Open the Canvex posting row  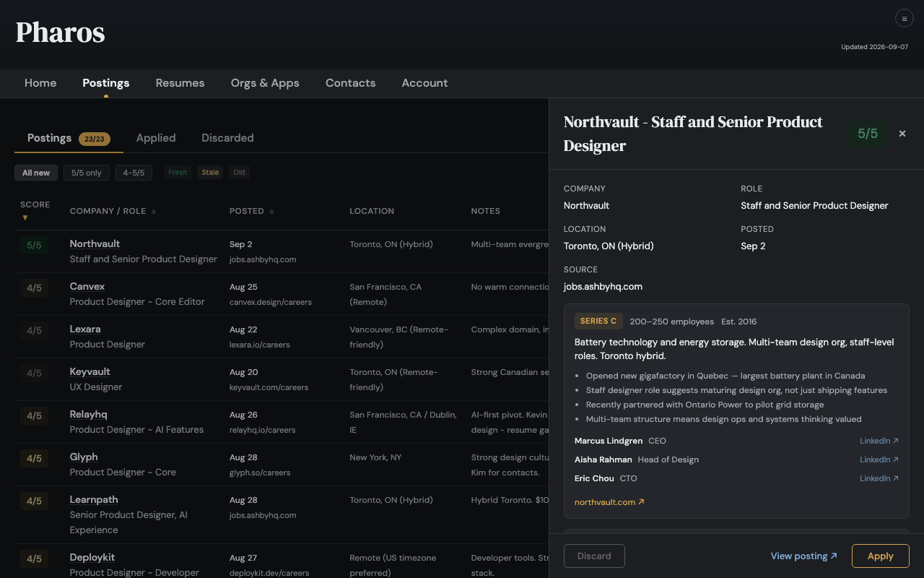(x=282, y=294)
